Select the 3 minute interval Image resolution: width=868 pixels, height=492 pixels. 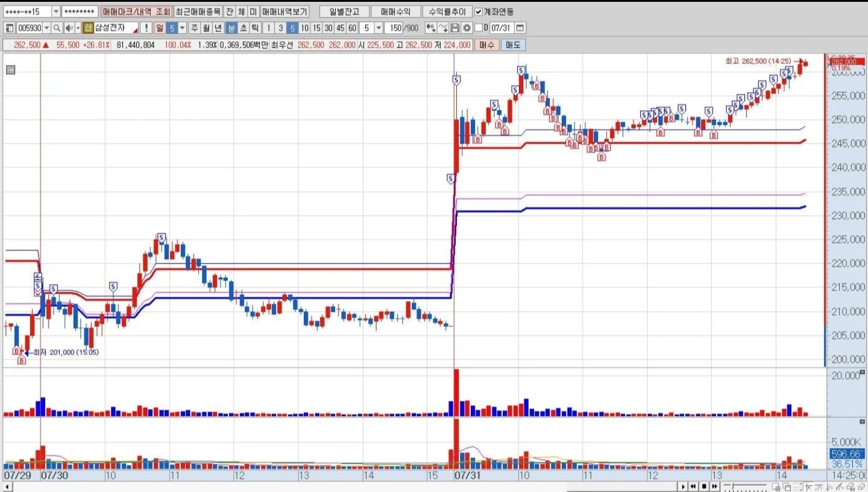[x=281, y=28]
